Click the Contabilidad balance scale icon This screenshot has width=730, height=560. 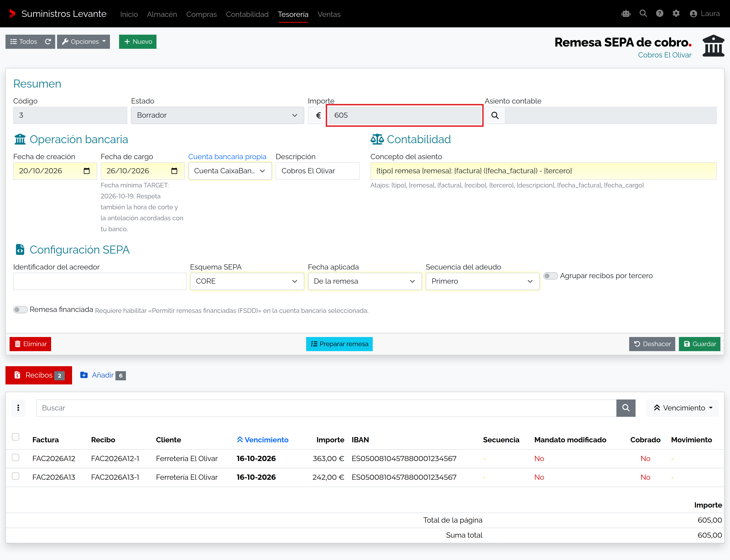(x=377, y=139)
